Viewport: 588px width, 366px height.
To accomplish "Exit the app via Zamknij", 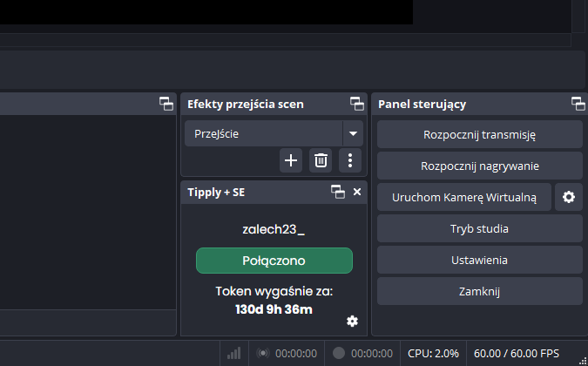I will (x=480, y=291).
